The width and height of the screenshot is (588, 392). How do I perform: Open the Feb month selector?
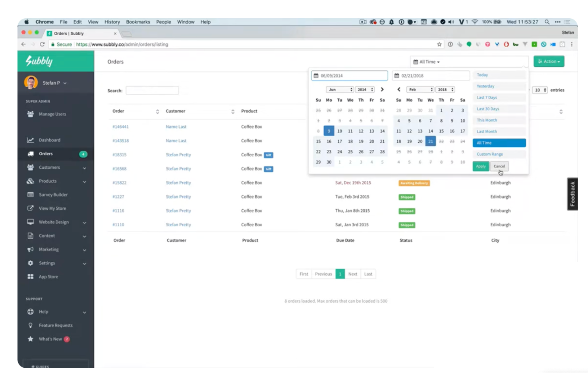420,89
